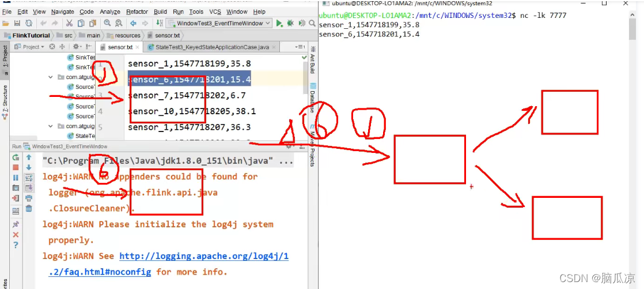Click the Synchronize refresh icon
The height and width of the screenshot is (289, 644).
coord(29,24)
